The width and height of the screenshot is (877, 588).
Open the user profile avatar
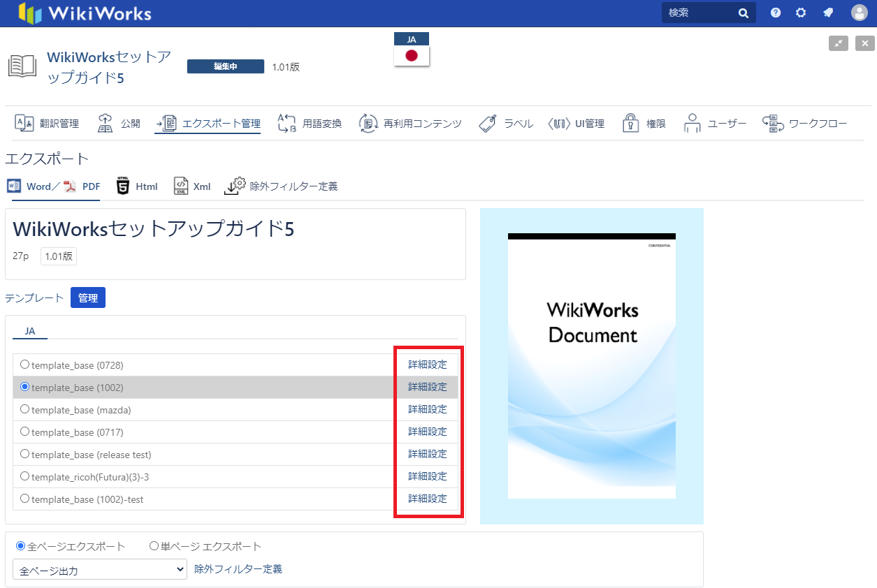click(859, 13)
